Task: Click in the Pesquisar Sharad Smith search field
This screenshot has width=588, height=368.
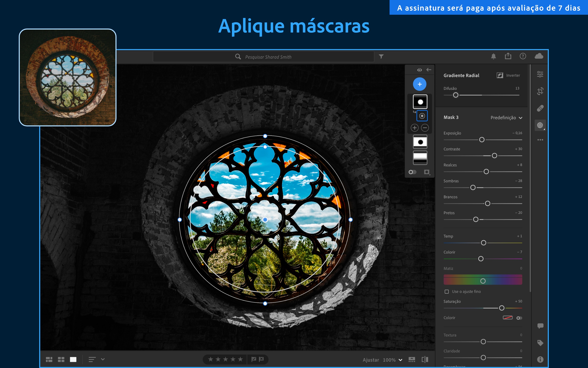Action: pyautogui.click(x=263, y=57)
